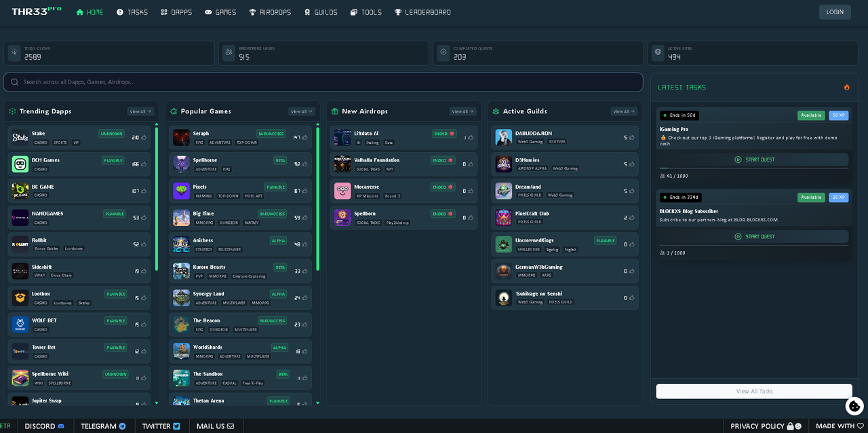Open the Tasks nav item
Viewport: 868px width, 433px height.
(132, 12)
